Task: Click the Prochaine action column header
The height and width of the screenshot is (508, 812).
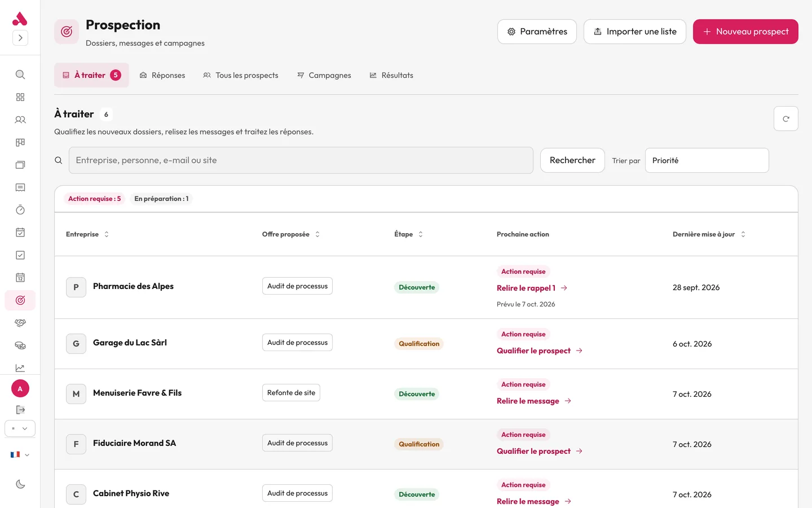Action: (x=523, y=234)
